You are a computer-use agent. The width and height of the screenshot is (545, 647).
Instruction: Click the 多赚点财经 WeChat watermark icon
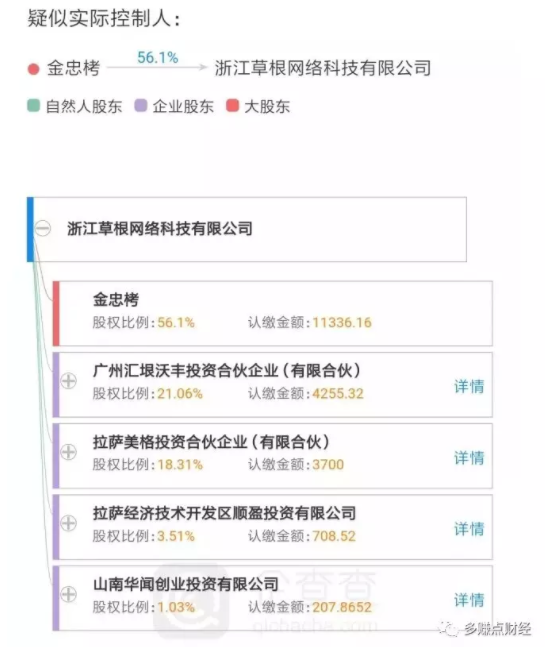pos(449,629)
